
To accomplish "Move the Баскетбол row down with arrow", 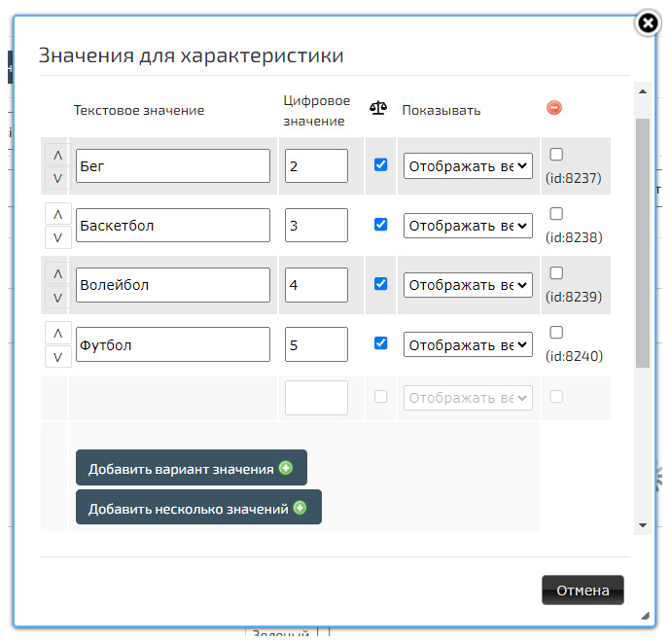I will pyautogui.click(x=56, y=237).
